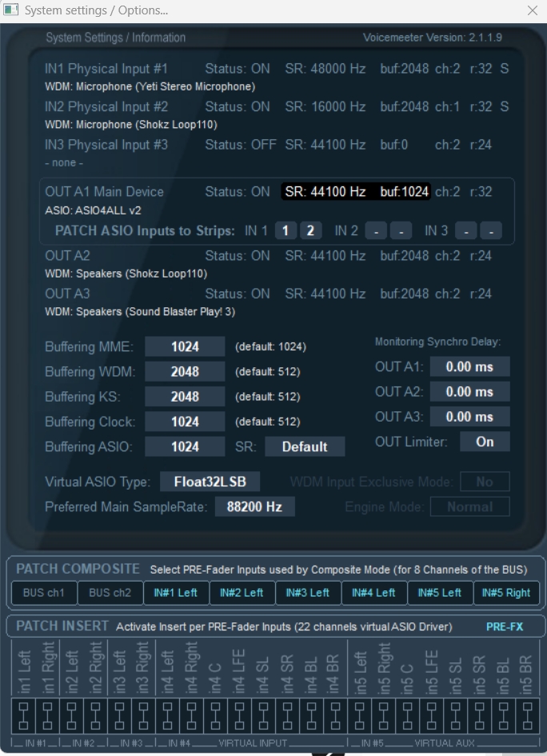Select ASIO patch IN 1 channel 2
The image size is (547, 756).
click(311, 231)
